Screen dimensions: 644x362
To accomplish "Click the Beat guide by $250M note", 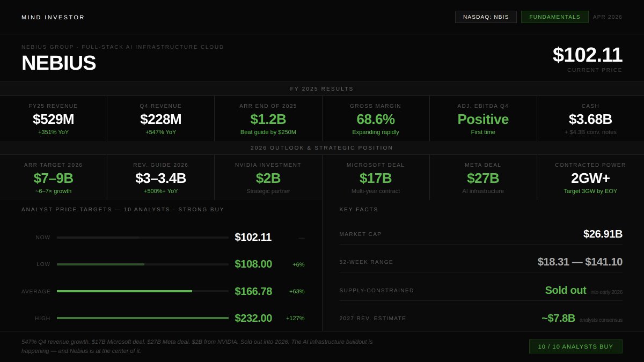I will pos(268,132).
